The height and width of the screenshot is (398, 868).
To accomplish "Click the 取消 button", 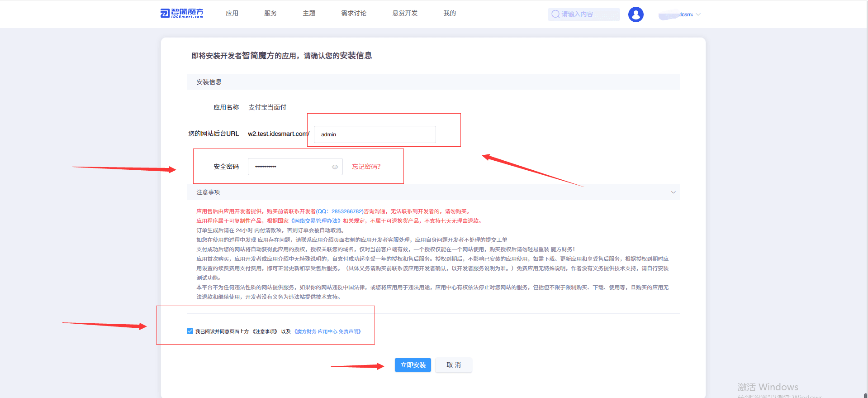I will click(454, 365).
